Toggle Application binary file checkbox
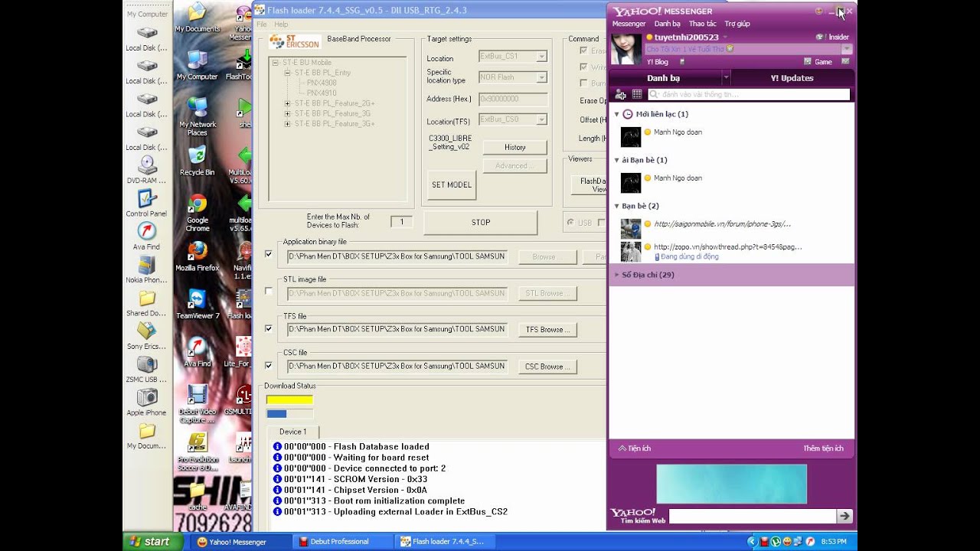Viewport: 980px width, 551px height. [269, 254]
